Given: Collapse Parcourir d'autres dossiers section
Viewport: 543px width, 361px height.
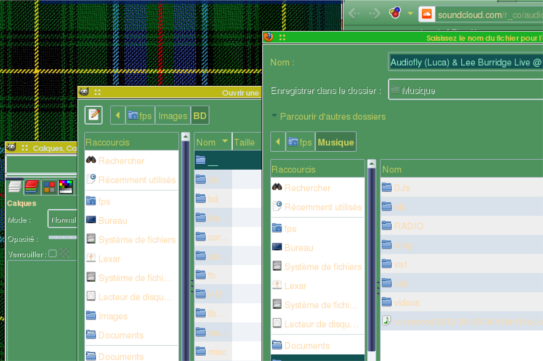Looking at the screenshot, I should [x=274, y=116].
